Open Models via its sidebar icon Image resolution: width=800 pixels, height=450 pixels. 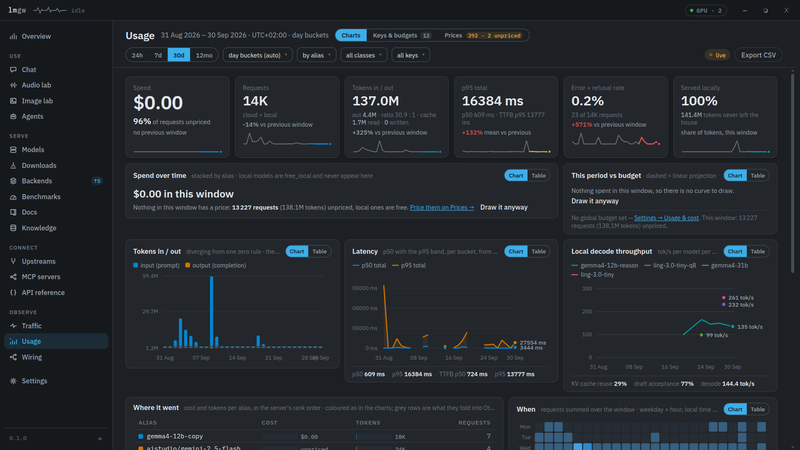click(x=13, y=149)
